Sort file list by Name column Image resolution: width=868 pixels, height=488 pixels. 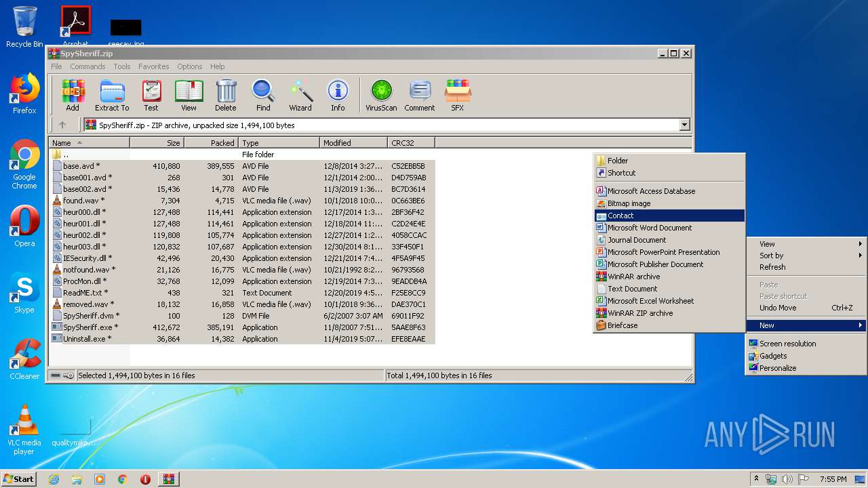tap(89, 143)
